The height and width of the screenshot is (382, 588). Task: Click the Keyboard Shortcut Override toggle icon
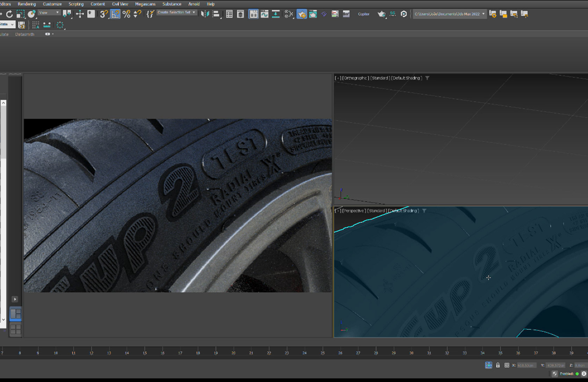[x=91, y=14]
